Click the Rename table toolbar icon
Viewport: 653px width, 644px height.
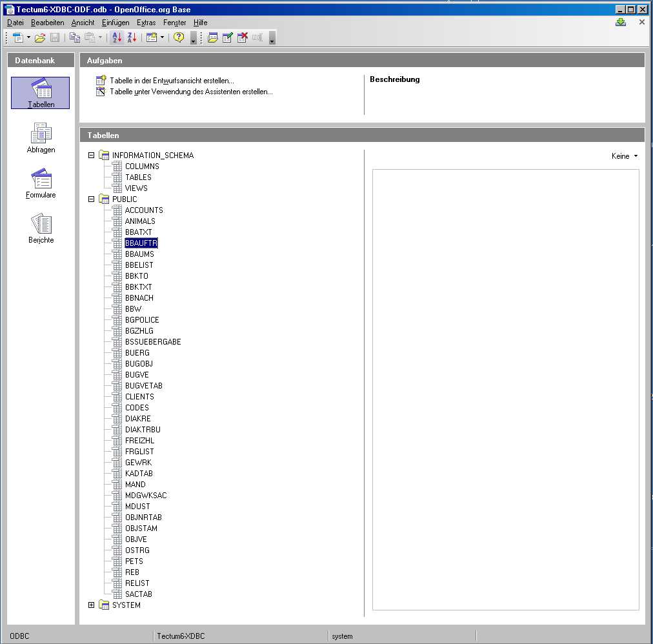click(x=257, y=38)
